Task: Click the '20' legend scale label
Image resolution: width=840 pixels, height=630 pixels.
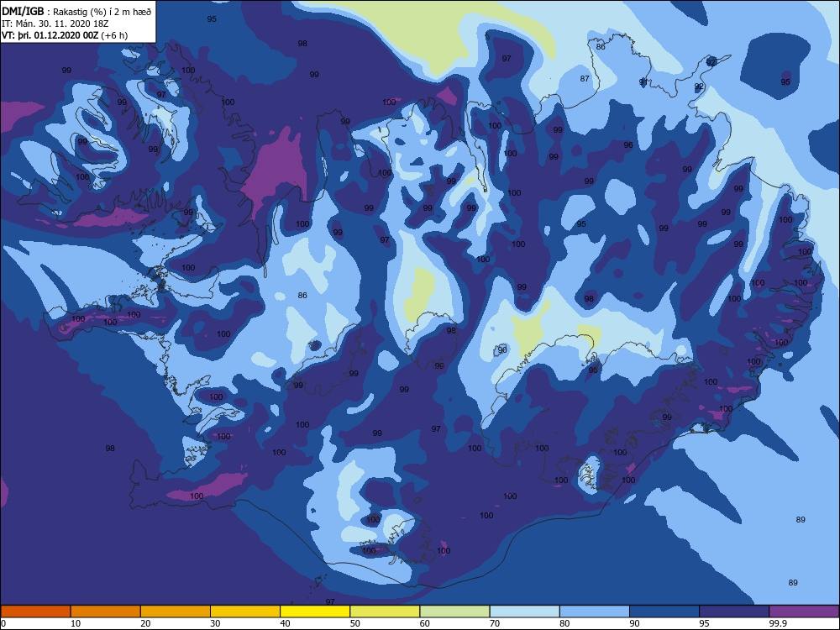Action: coord(145,623)
